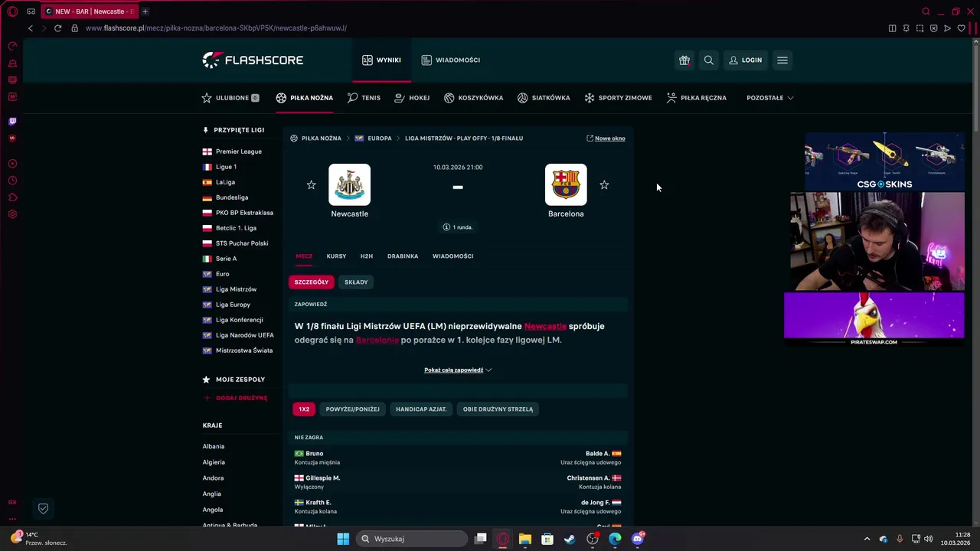Open the Flashscore search magnifier
This screenshot has width=980, height=551.
(x=709, y=60)
